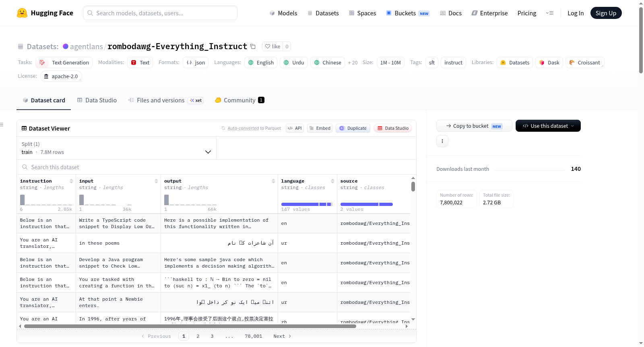Screen dimensions: 644x347
Task: Copy dataset name with the copy icon
Action: [x=253, y=46]
